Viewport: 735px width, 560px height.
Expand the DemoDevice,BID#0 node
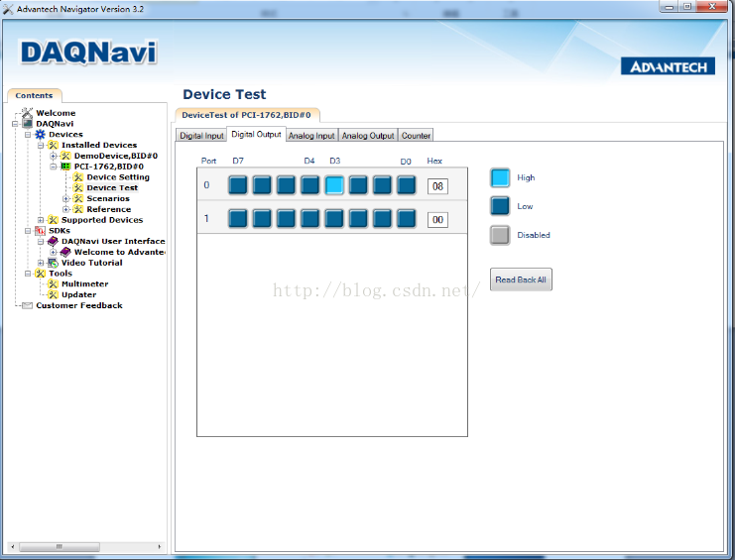tap(53, 157)
